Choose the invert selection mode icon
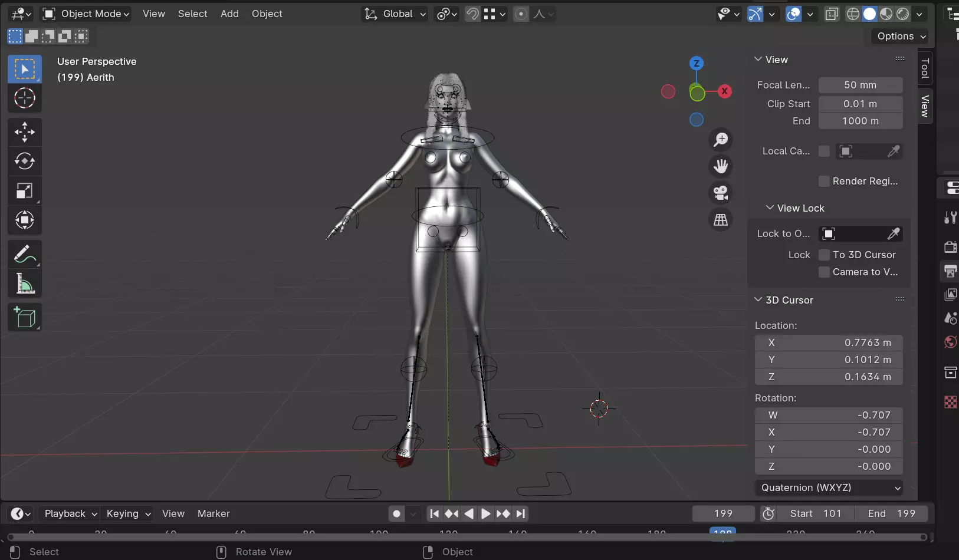This screenshot has width=959, height=560. tap(64, 36)
